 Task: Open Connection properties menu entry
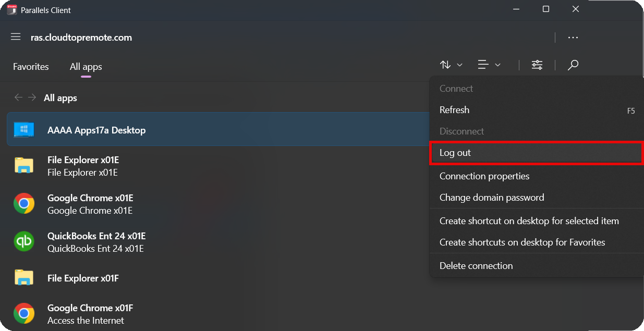click(484, 176)
